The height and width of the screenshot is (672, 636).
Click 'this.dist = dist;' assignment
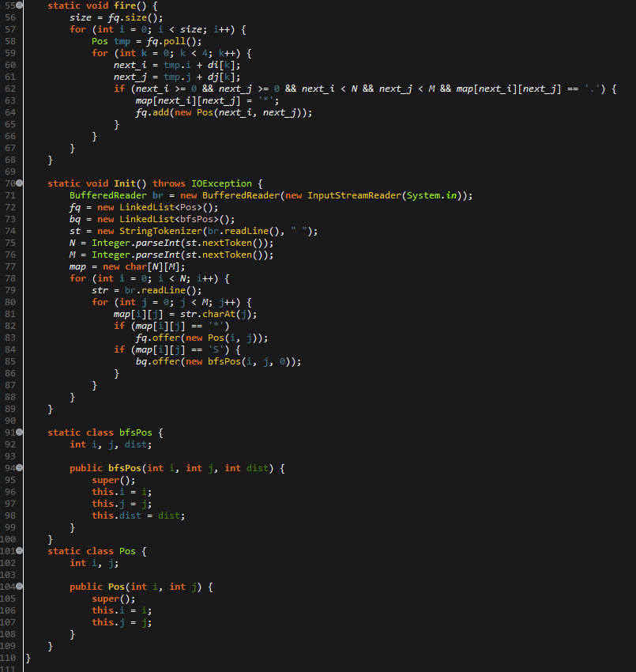point(138,515)
